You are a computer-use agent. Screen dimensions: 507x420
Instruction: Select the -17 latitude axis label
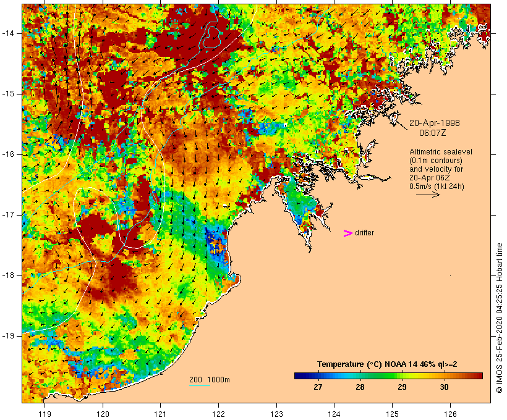pos(11,214)
